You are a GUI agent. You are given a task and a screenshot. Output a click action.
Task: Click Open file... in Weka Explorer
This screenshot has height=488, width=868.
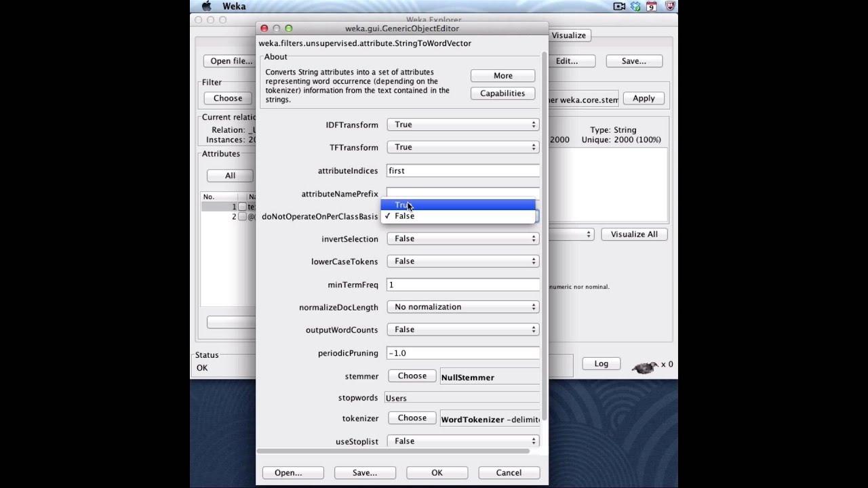(x=229, y=61)
